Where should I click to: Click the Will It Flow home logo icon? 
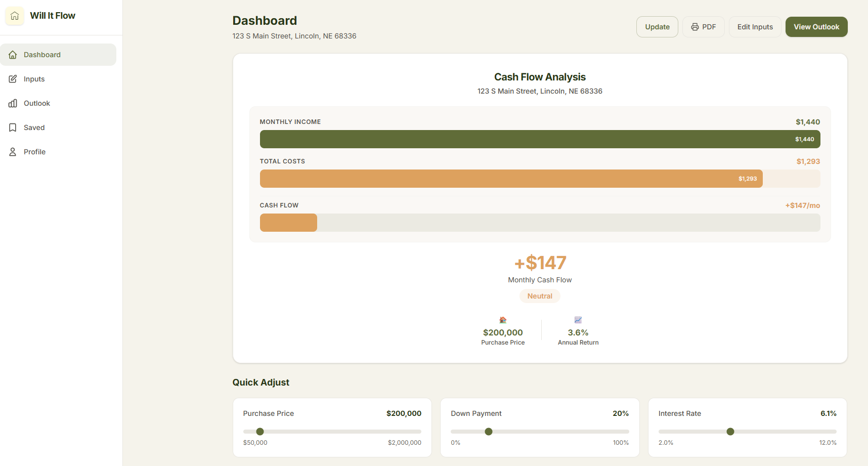point(15,16)
